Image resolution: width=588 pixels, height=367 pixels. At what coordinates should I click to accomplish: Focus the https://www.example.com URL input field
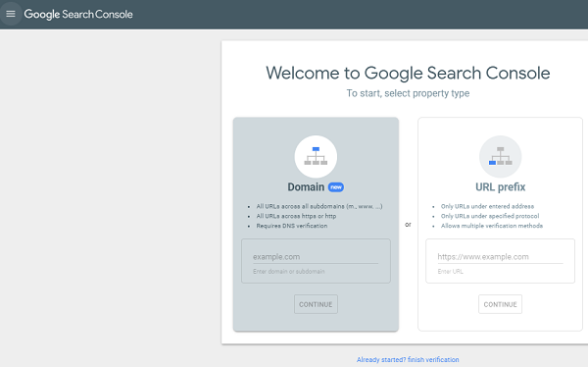500,257
